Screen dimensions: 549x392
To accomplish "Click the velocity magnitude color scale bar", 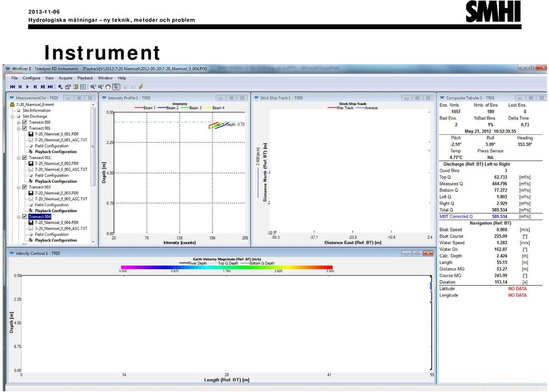I will pyautogui.click(x=226, y=267).
